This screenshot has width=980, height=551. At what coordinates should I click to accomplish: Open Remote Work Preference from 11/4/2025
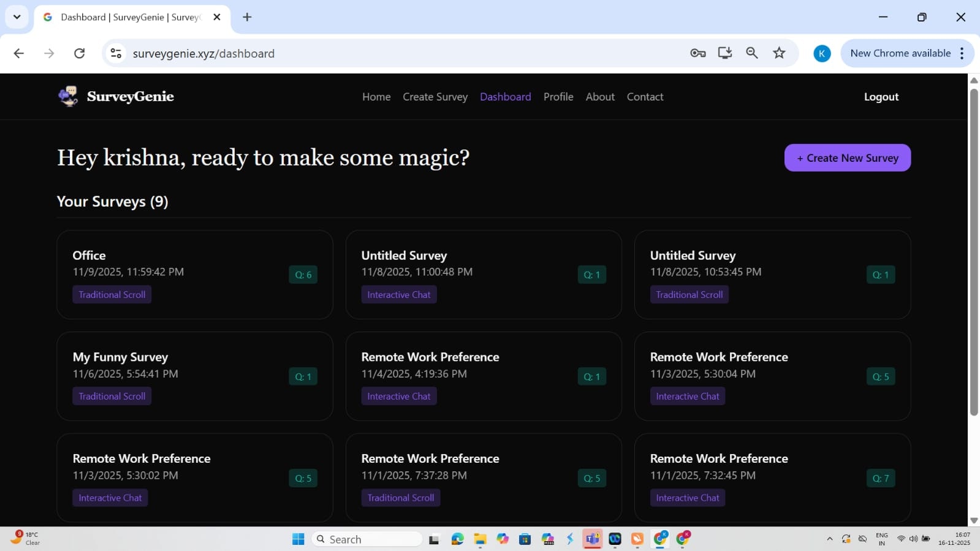click(x=484, y=376)
